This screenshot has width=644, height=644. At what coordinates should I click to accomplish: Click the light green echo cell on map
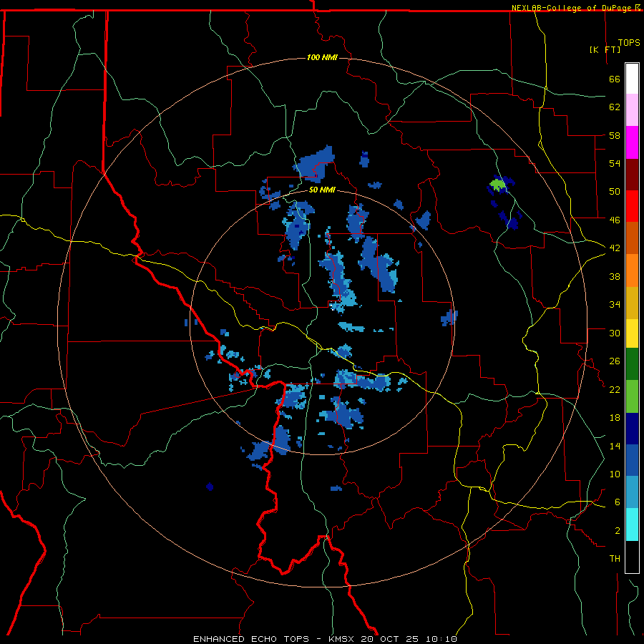coord(498,184)
